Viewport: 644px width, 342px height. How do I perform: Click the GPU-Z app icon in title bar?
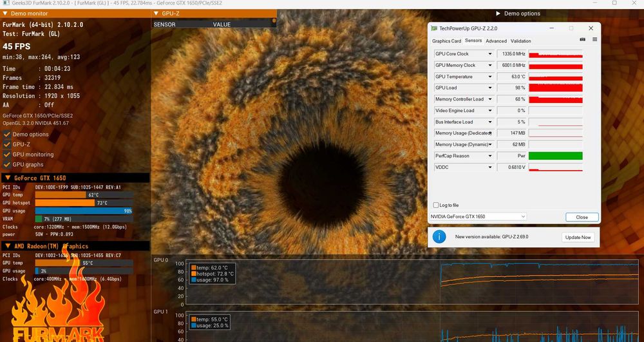(434, 28)
